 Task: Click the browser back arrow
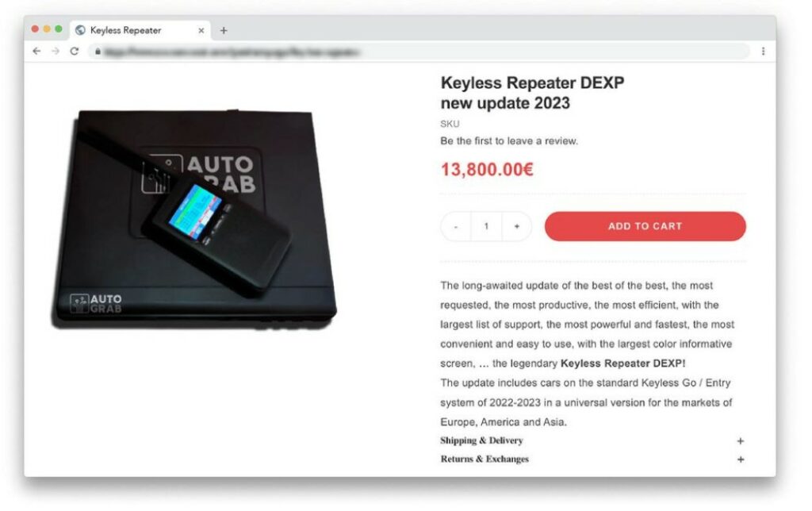[x=36, y=51]
